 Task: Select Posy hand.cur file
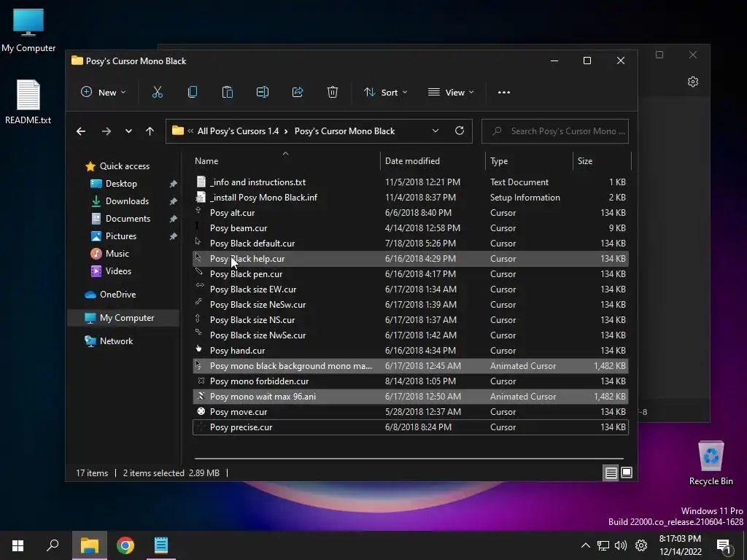click(x=410, y=351)
